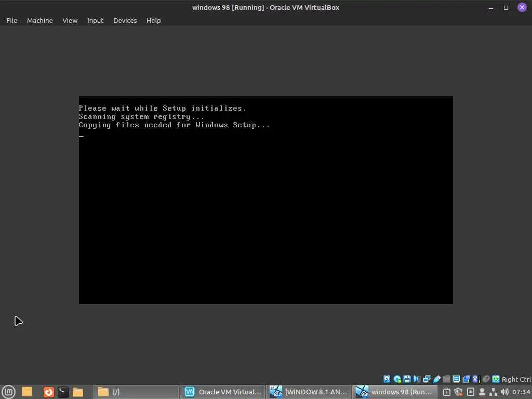The height and width of the screenshot is (399, 532).
Task: Minimize the VirtualBox window
Action: coord(490,7)
